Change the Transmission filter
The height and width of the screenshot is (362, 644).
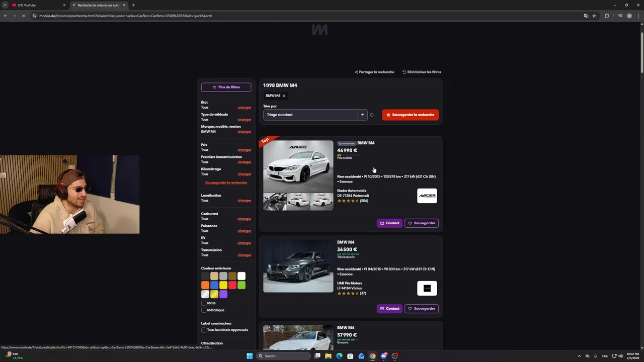[244, 255]
